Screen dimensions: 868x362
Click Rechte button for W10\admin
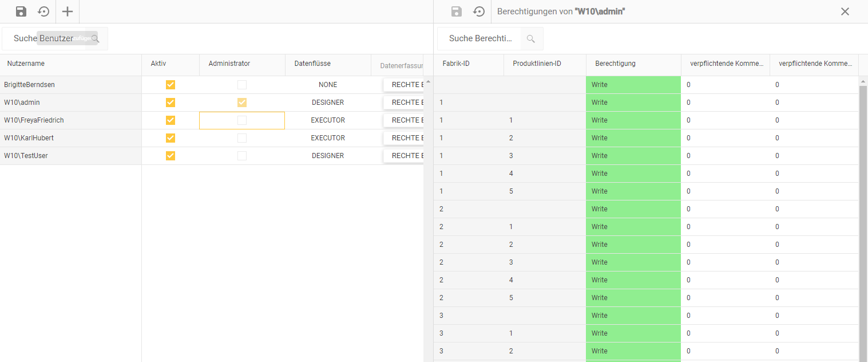404,103
